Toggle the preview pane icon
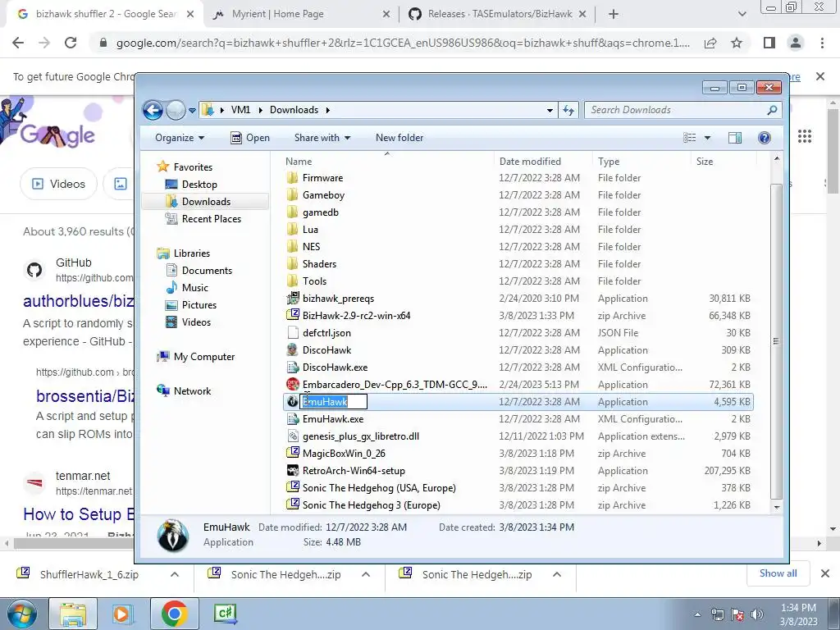Screen dimensions: 840x630 (x=734, y=138)
